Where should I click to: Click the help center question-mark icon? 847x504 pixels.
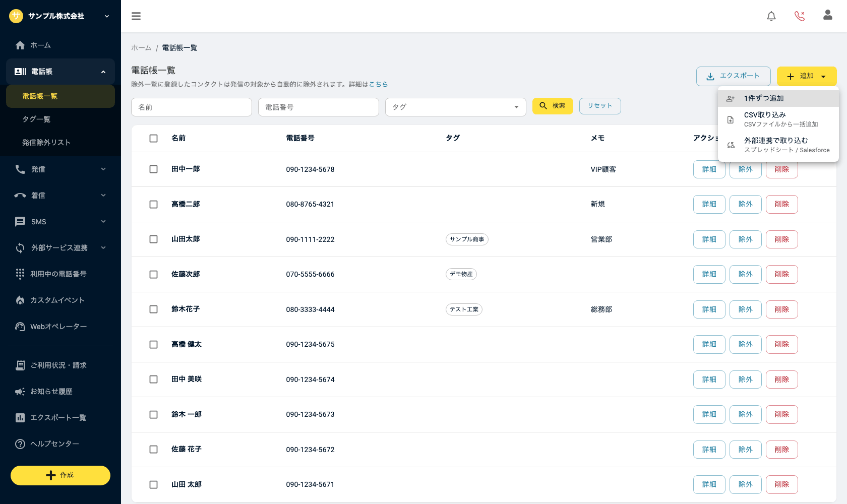tap(20, 444)
